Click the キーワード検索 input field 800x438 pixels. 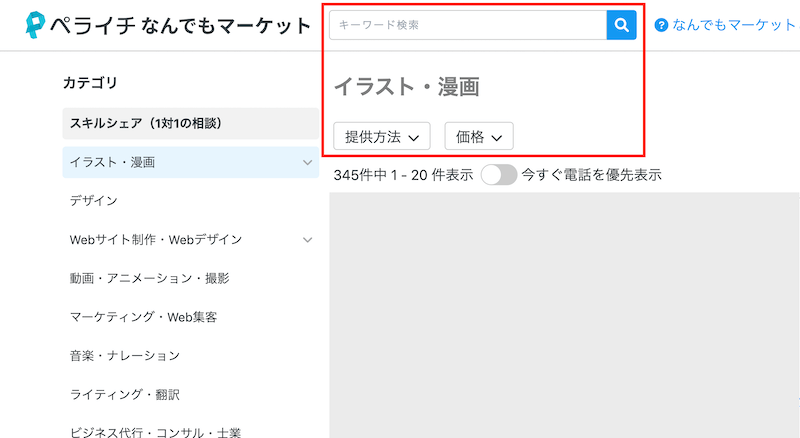pos(468,25)
